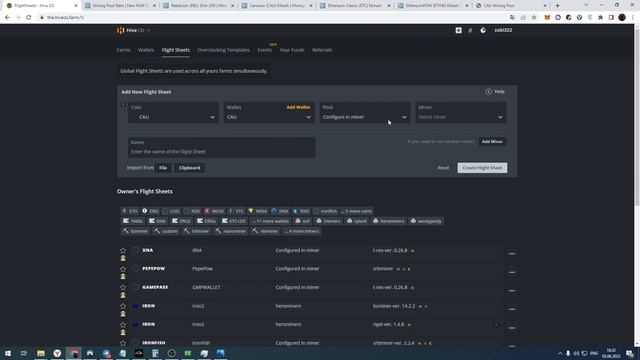
Task: Open the Help section icon
Action: pyautogui.click(x=488, y=92)
